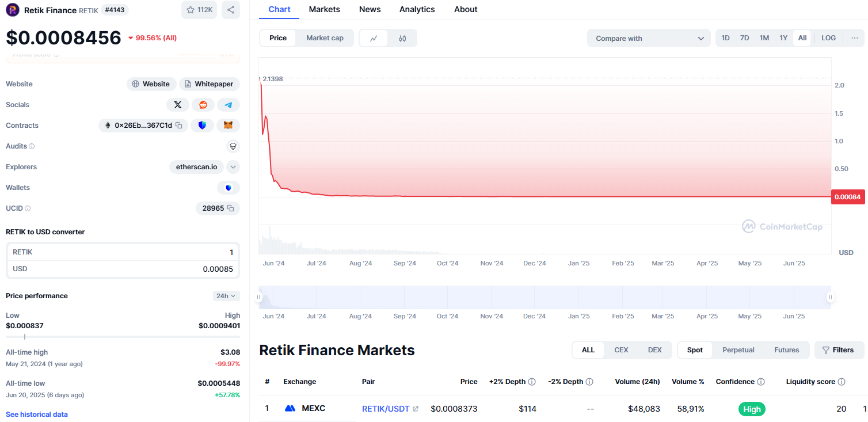Click the share icon button
The height and width of the screenshot is (422, 868).
(x=231, y=10)
